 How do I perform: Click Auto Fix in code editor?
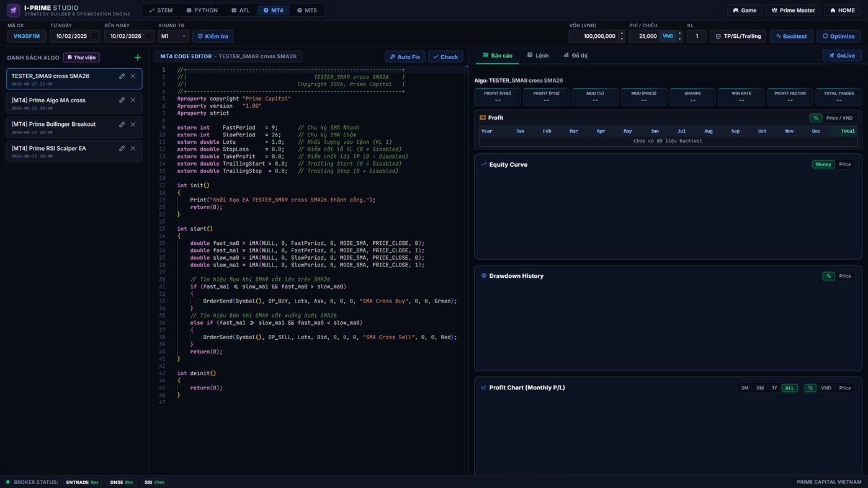pyautogui.click(x=405, y=56)
